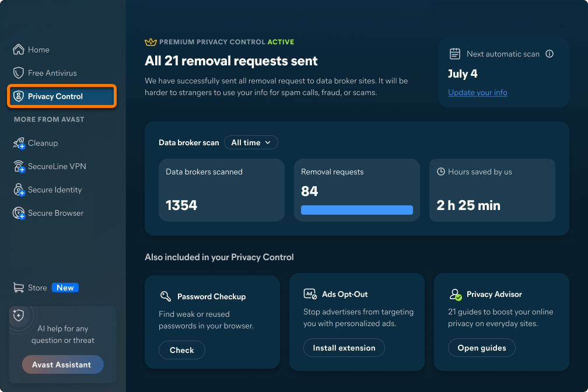Screen dimensions: 588x392
Task: Click the Home house icon in sidebar
Action: [19, 50]
